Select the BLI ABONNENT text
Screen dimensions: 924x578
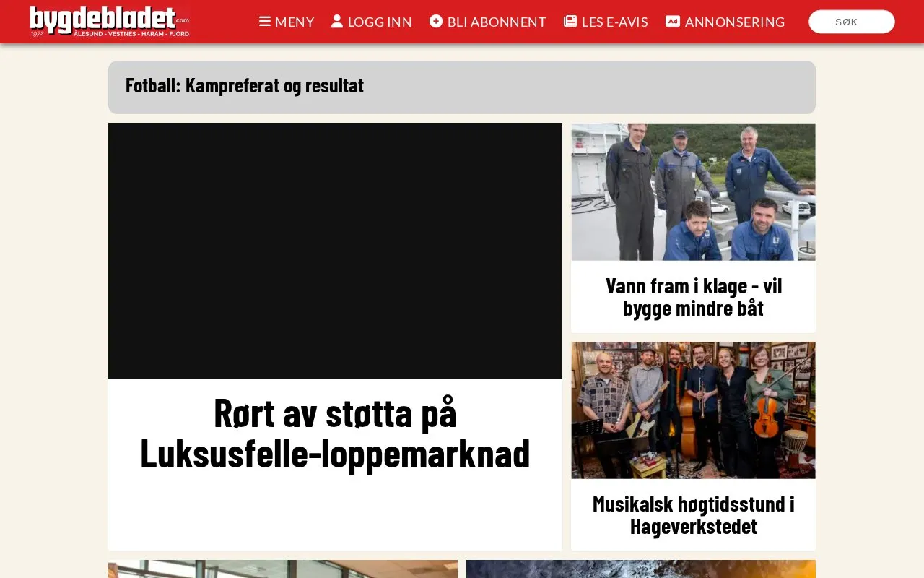497,22
